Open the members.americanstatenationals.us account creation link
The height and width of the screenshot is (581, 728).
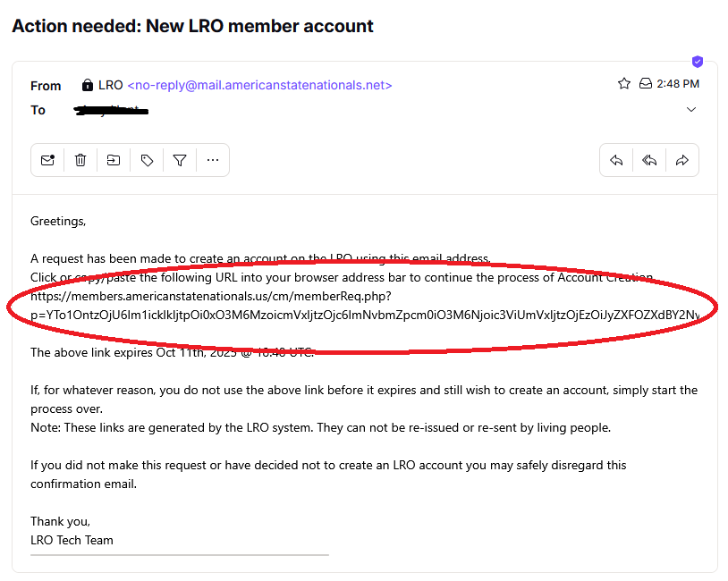[211, 294]
